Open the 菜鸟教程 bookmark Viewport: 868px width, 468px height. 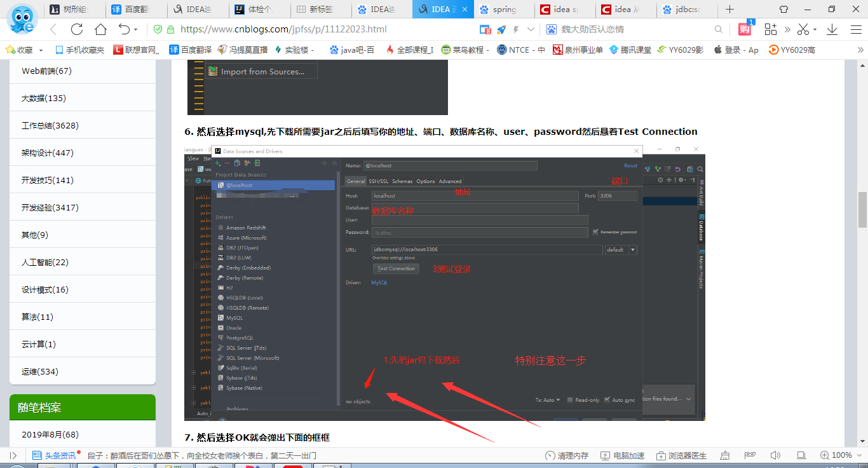(x=465, y=50)
